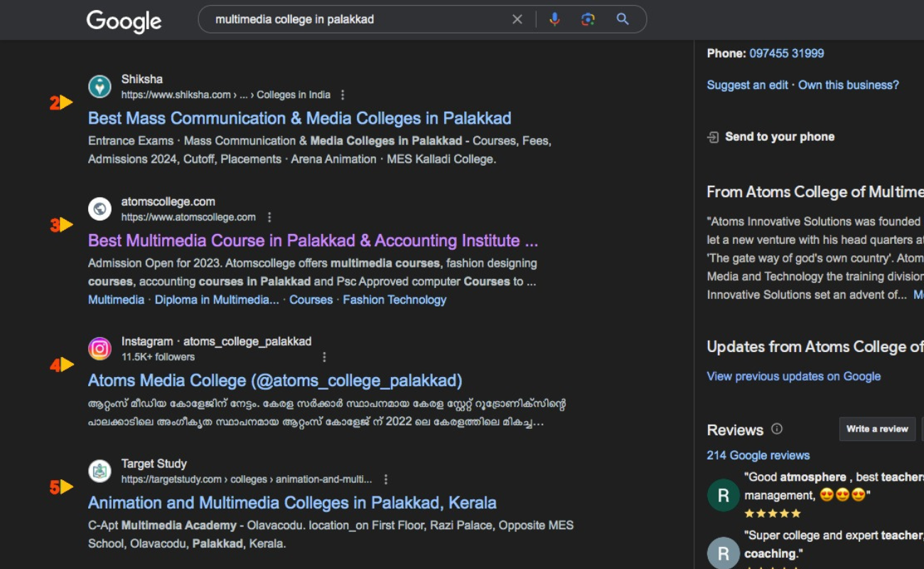Screen dimensions: 924x569
Task: Open Atoms Media College Instagram result
Action: 275,381
